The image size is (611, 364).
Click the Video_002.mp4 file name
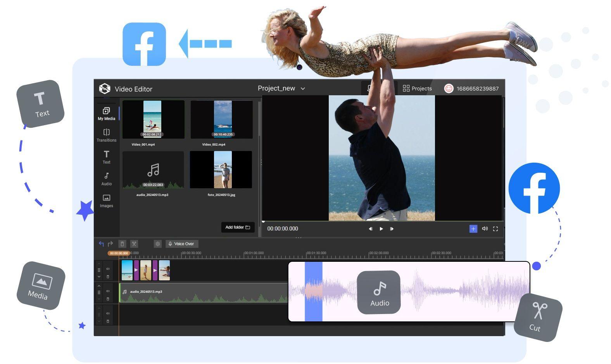point(214,144)
